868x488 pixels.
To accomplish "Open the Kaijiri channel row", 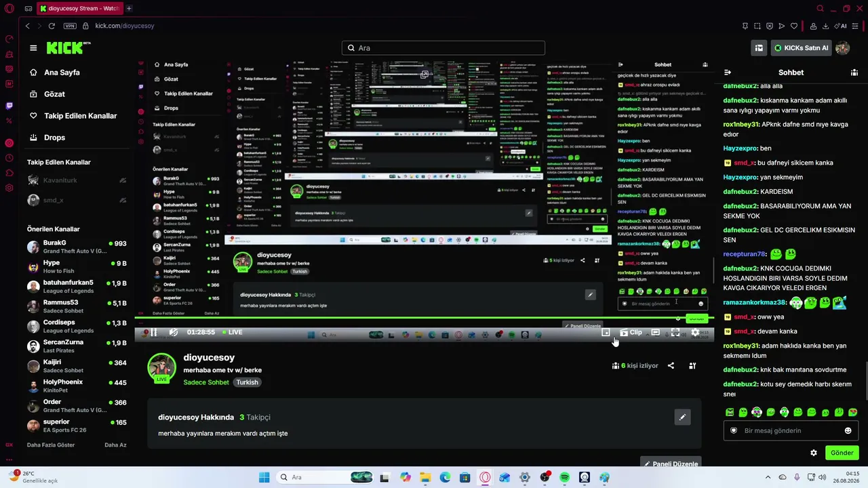I will pos(77,366).
